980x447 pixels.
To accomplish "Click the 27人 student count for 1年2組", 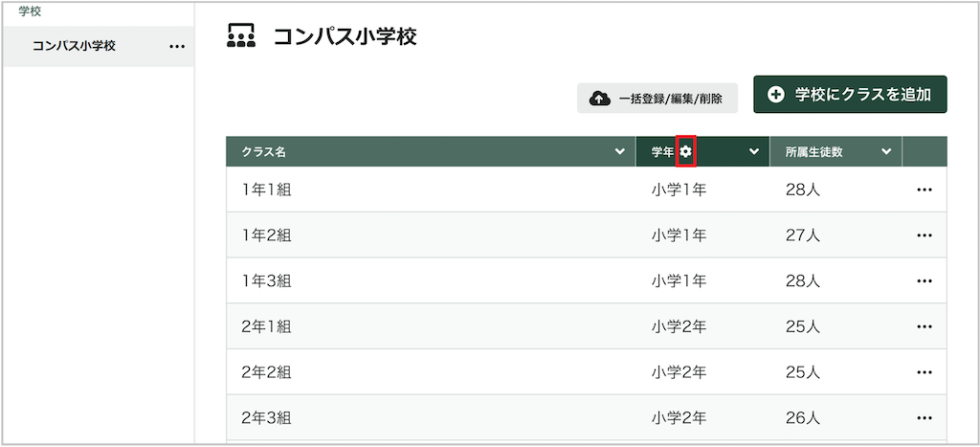I will 802,235.
